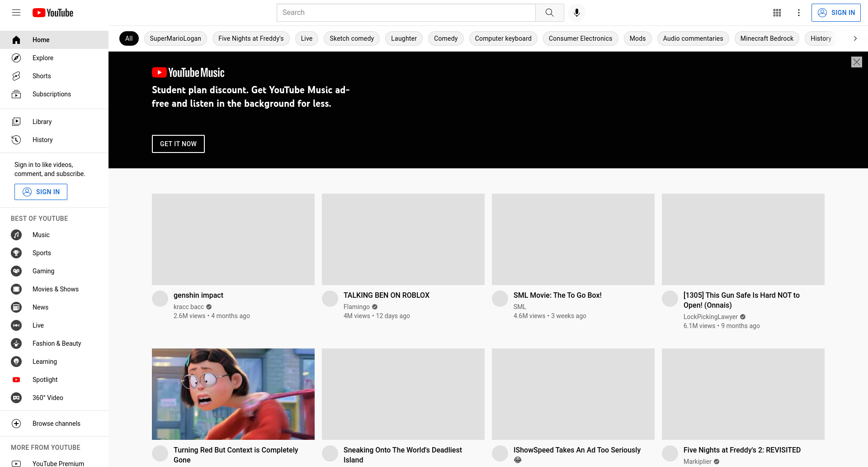
Task: Open IShowSpeed Takes An Ad Too Seriously
Action: coord(577,455)
